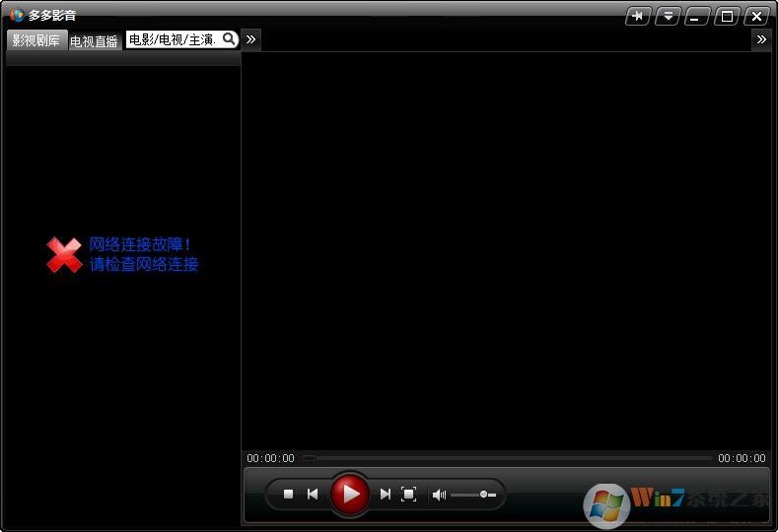The width and height of the screenshot is (778, 532).
Task: Collapse the left panel with double-chevron
Action: (x=251, y=39)
